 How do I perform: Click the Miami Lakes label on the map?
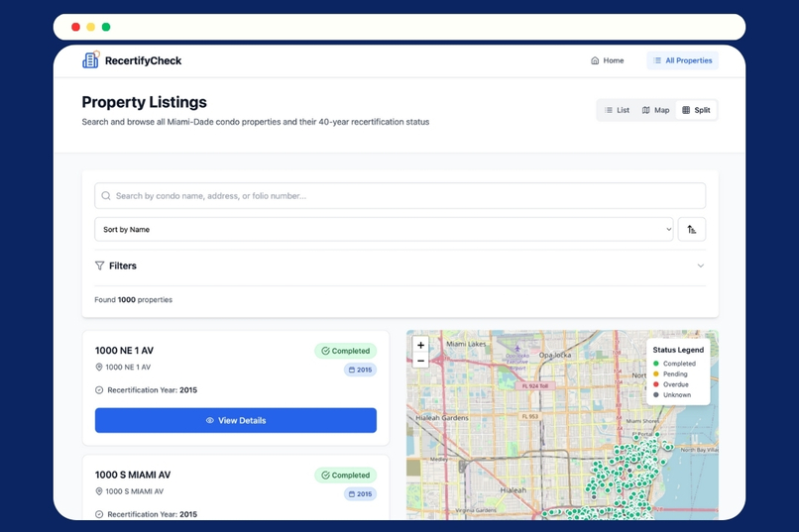[x=466, y=344]
